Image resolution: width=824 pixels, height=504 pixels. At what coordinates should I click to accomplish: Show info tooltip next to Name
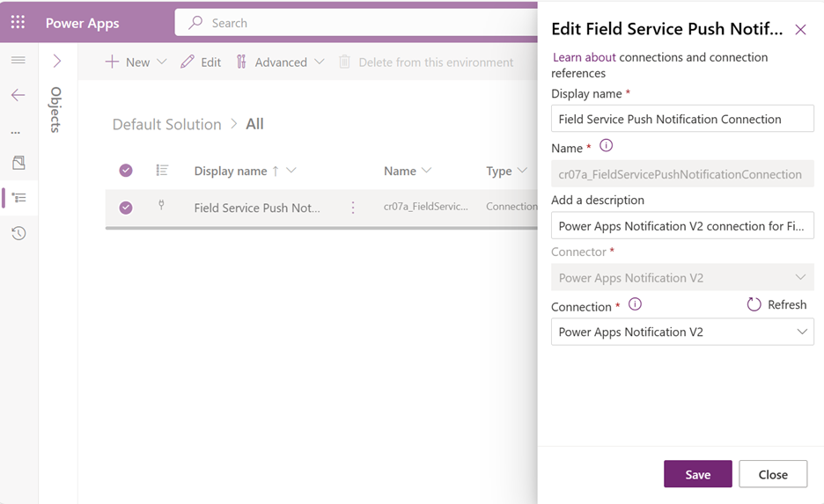coord(606,145)
